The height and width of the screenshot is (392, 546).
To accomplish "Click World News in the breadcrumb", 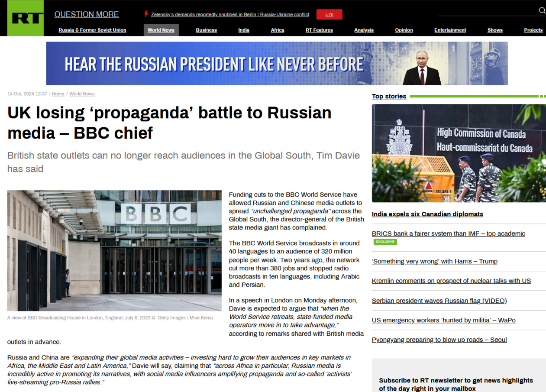I will [82, 94].
